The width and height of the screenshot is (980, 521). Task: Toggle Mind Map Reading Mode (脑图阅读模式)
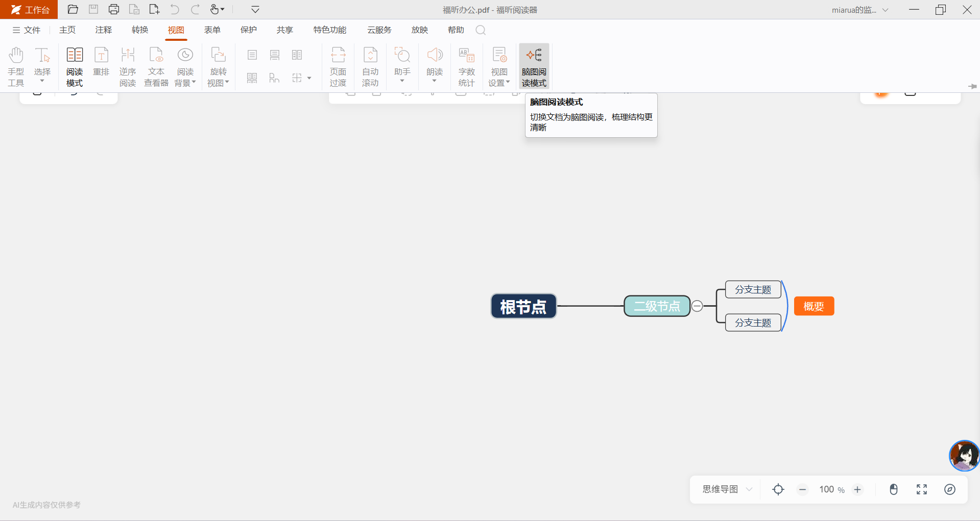click(x=534, y=66)
